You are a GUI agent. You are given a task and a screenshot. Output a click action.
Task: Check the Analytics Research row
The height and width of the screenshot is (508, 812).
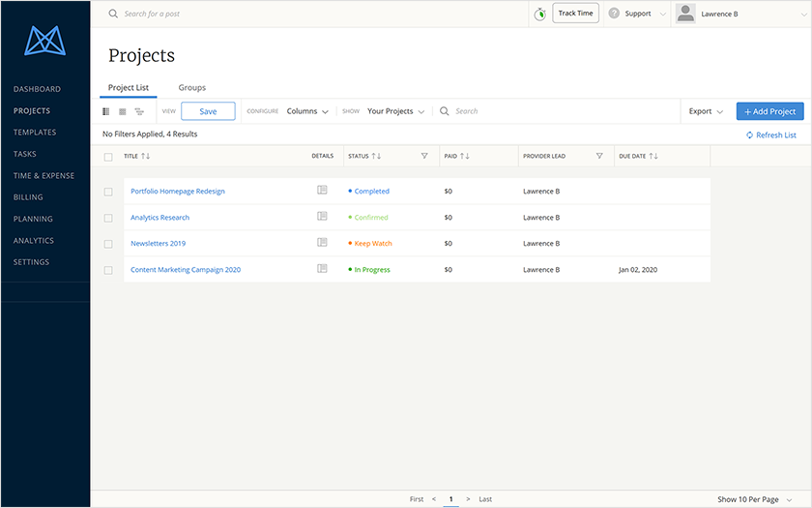click(x=108, y=219)
